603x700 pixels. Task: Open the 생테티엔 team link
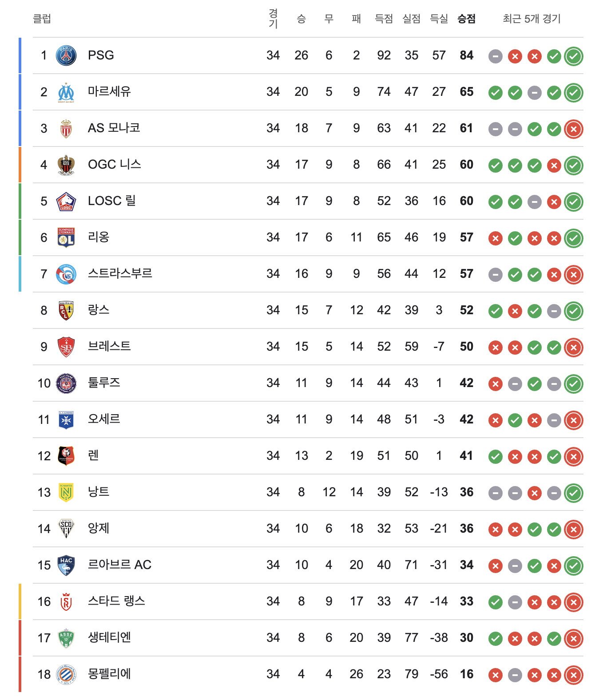[109, 637]
